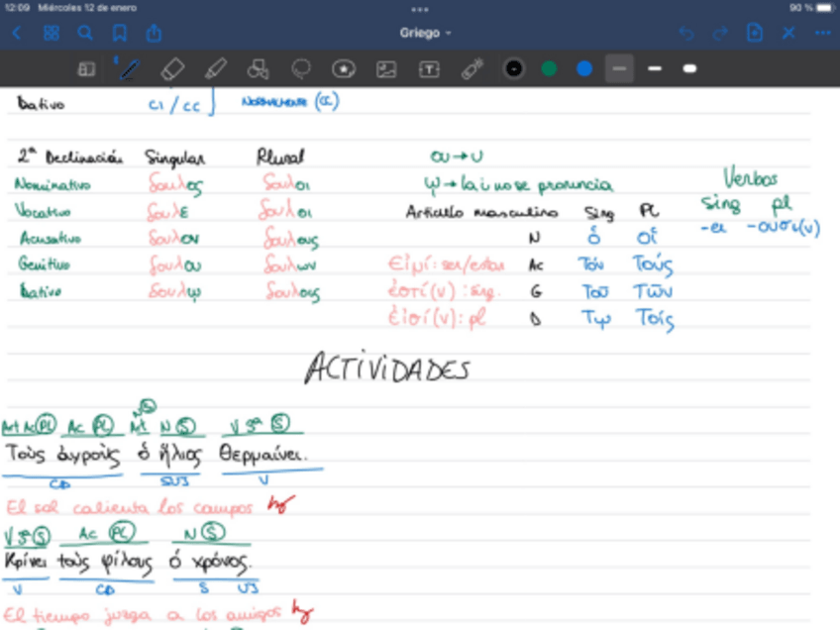
Task: Choose the blue pen color
Action: [583, 68]
